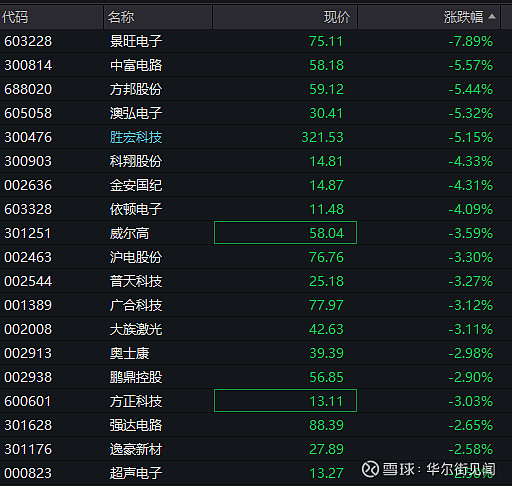
Task: Select the change value -2.58%
Action: coord(470,449)
